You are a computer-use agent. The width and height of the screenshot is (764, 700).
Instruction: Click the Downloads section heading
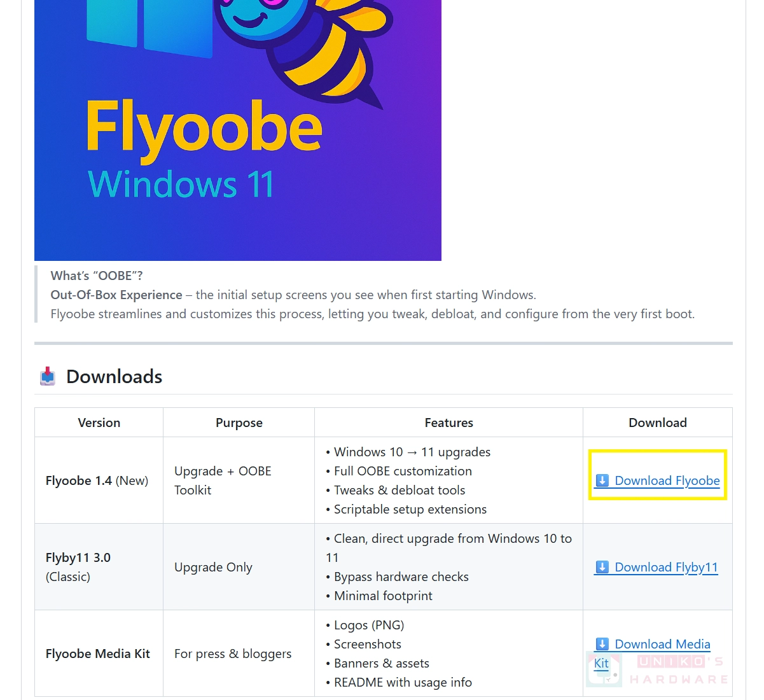click(115, 377)
